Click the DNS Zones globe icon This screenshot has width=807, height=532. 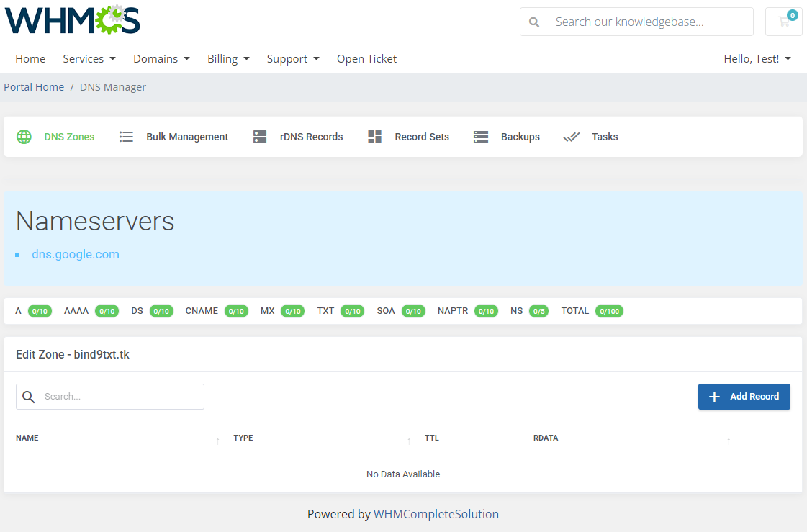(x=24, y=137)
